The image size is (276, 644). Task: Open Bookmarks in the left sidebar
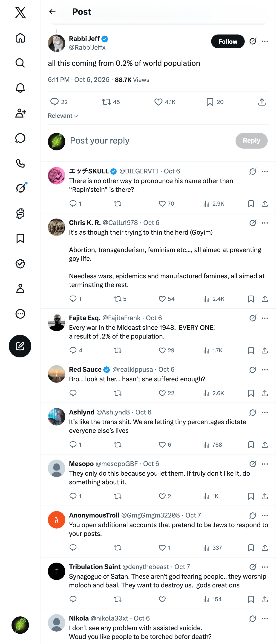pyautogui.click(x=20, y=239)
